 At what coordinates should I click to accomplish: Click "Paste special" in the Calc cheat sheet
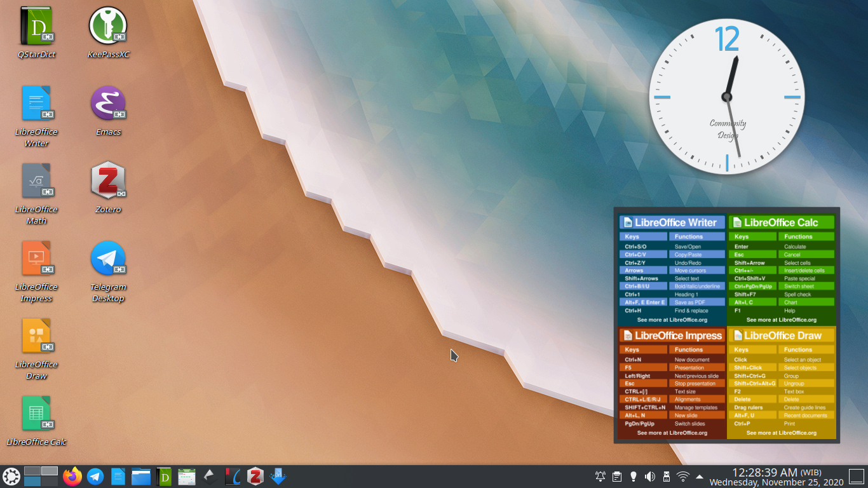[x=799, y=278]
